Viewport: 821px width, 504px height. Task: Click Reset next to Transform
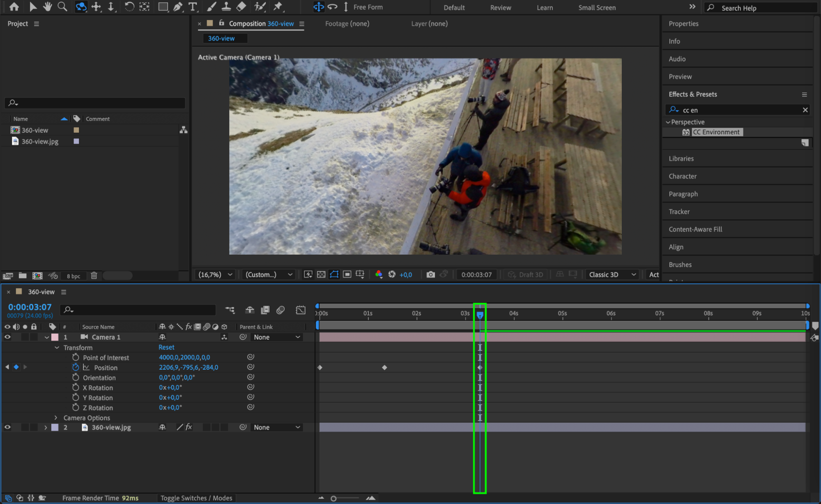pyautogui.click(x=166, y=347)
